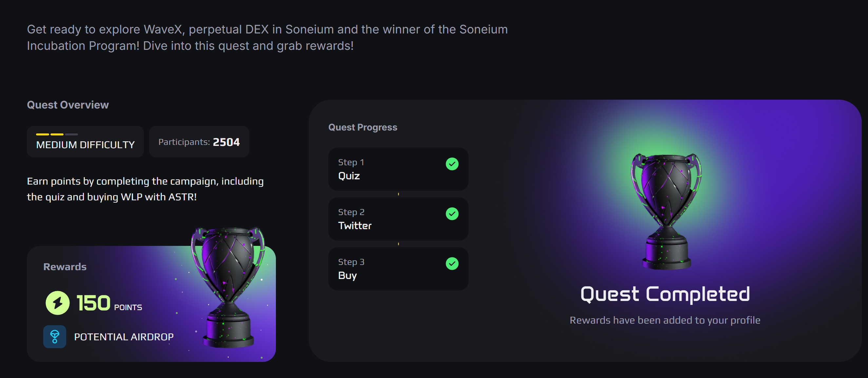
Task: Click the Rewards card heading
Action: click(65, 267)
